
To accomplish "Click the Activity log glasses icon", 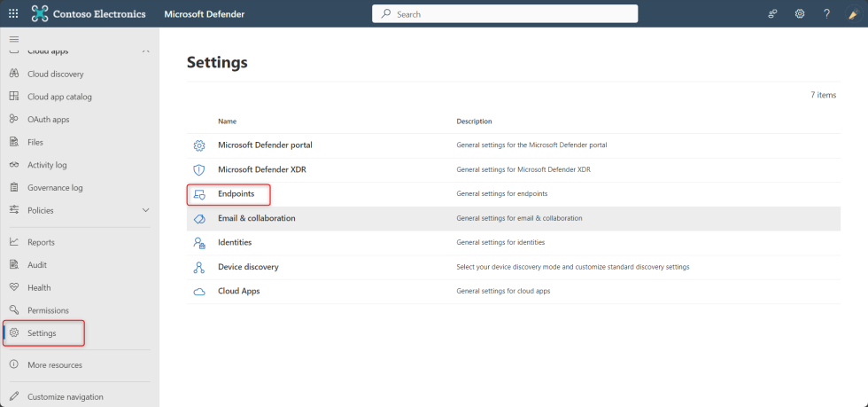I will [15, 165].
